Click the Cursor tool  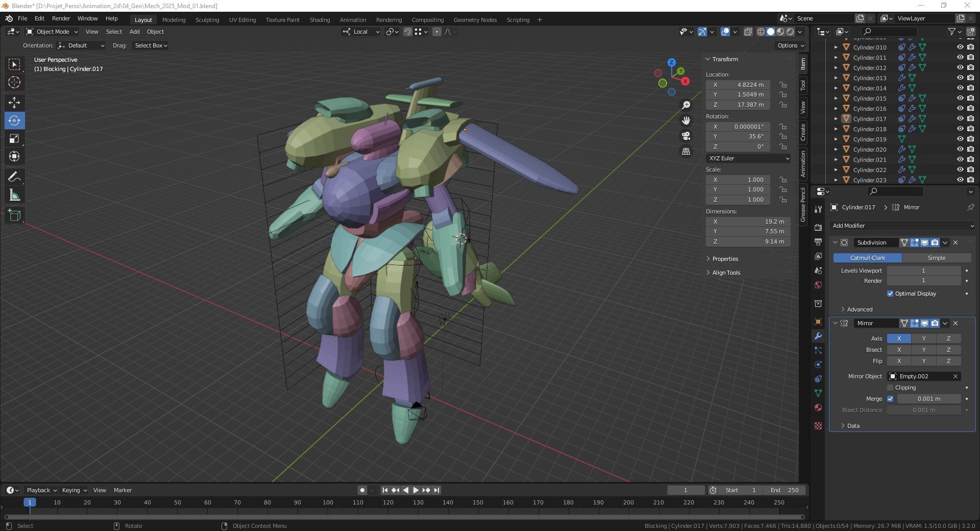click(14, 83)
